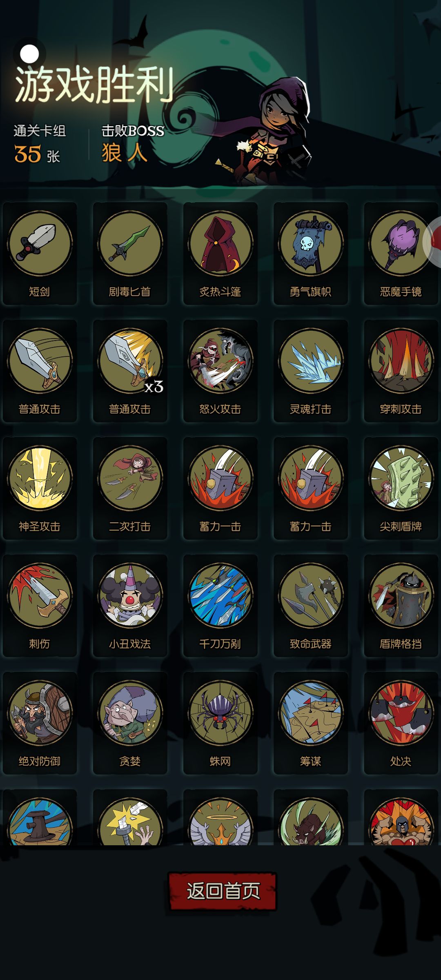Tap the 短剑 short sword card
This screenshot has height=980, width=441.
(x=40, y=254)
